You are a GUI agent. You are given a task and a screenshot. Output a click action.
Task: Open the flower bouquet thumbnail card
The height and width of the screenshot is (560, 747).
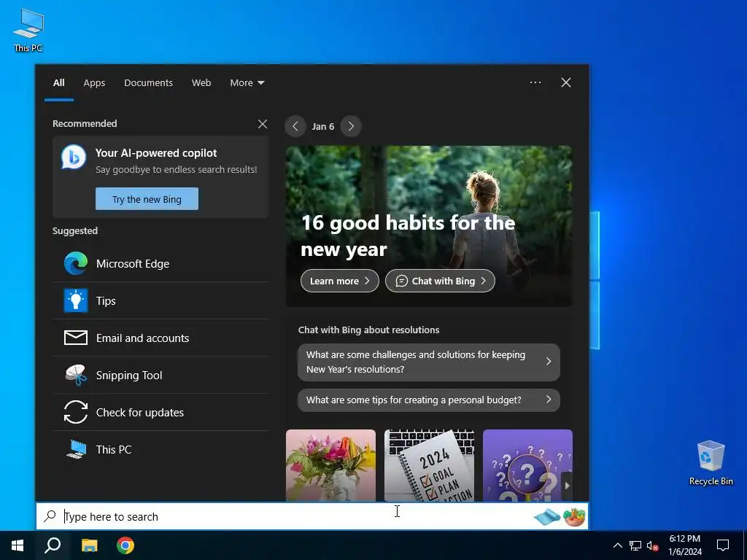(330, 465)
